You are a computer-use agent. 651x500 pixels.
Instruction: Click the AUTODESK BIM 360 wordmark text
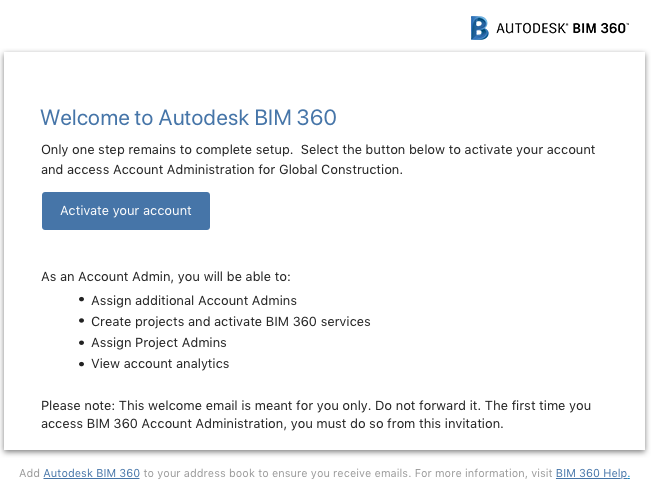(563, 28)
